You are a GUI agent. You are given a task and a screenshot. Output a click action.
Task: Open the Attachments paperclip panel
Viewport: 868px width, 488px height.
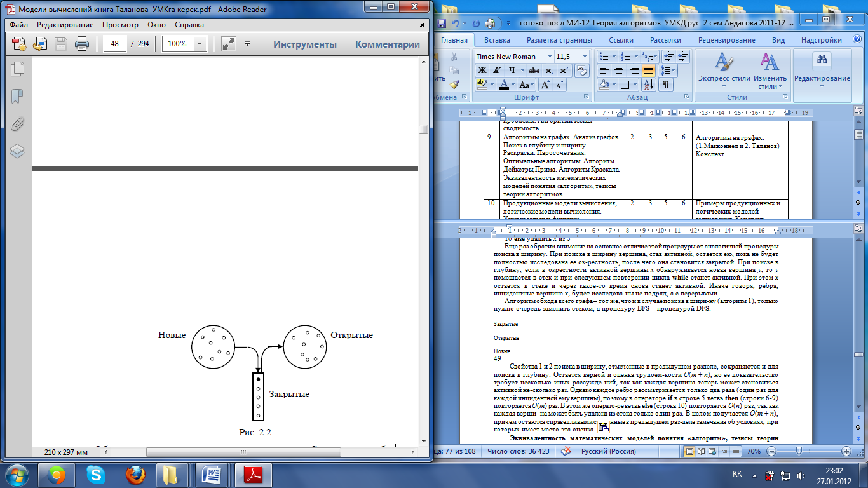click(17, 123)
